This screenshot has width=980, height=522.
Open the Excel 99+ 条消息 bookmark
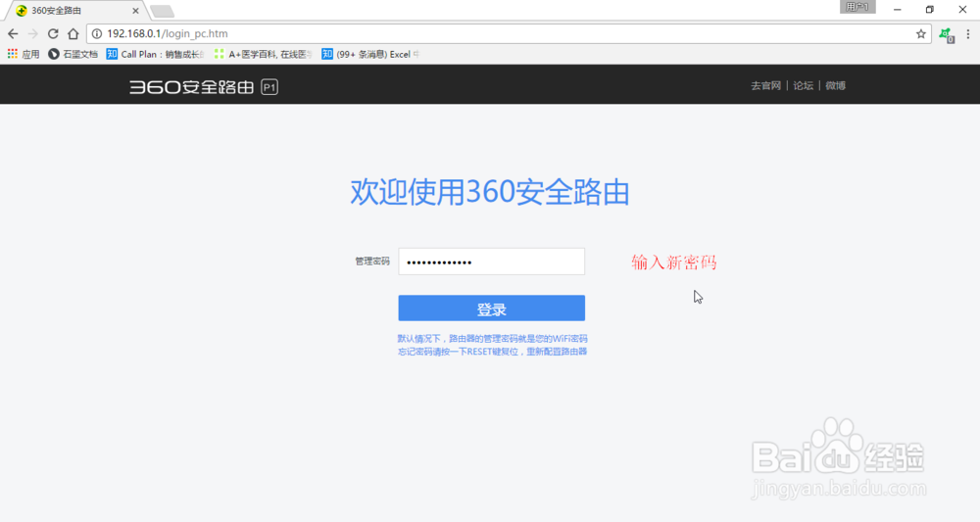(x=370, y=54)
